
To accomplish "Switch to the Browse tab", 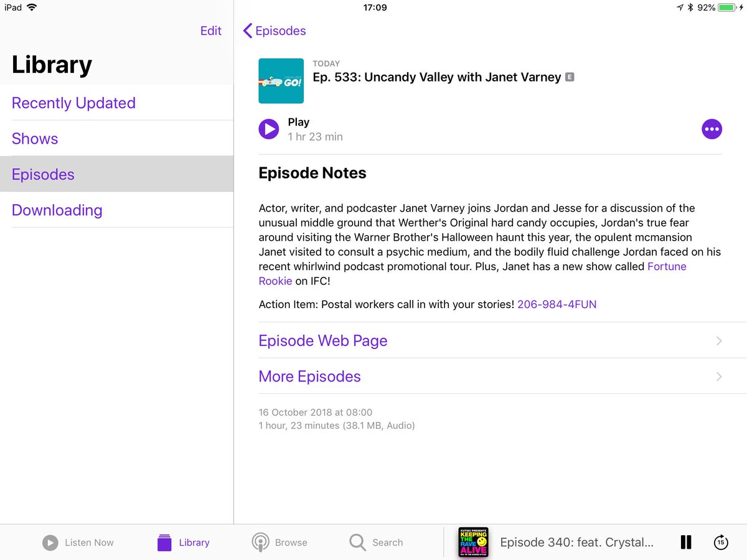I will point(280,543).
